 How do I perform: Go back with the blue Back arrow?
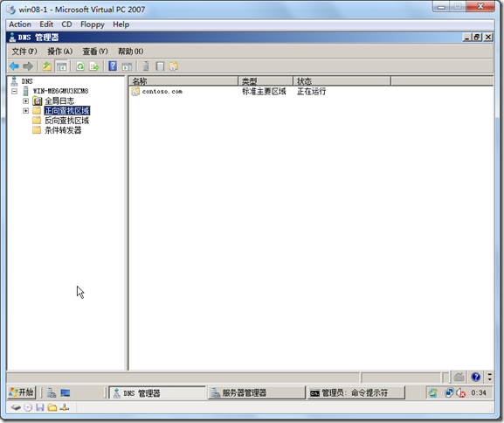[14, 66]
